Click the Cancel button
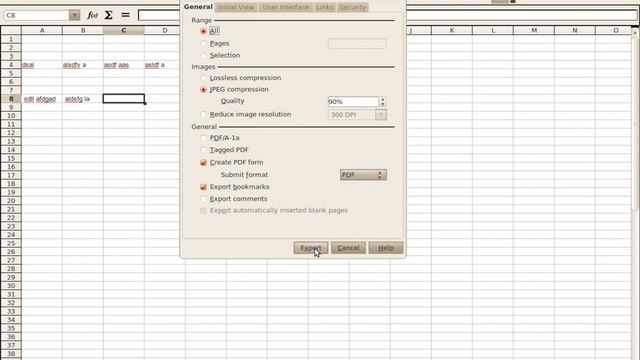The image size is (640, 360). pyautogui.click(x=348, y=248)
